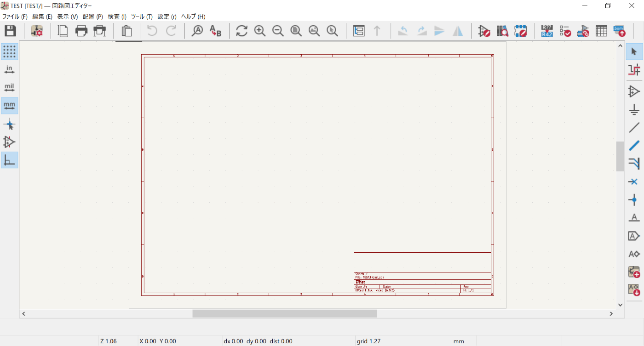Click the vertical scrollbar down arrow

click(x=620, y=304)
